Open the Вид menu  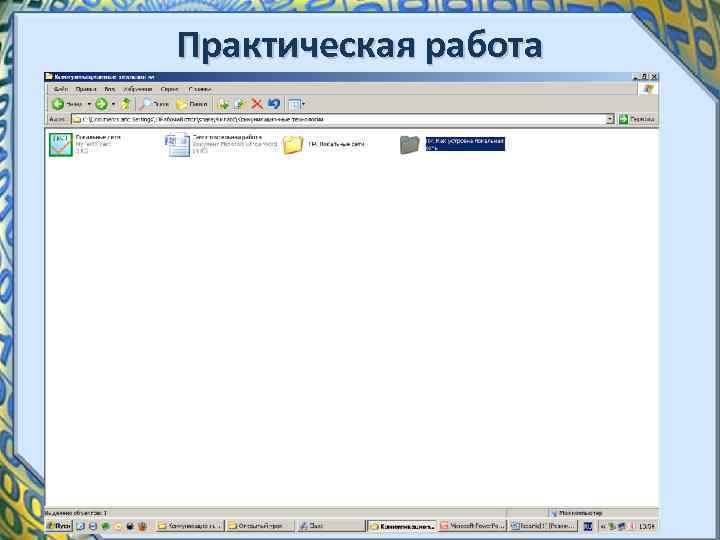[x=110, y=89]
